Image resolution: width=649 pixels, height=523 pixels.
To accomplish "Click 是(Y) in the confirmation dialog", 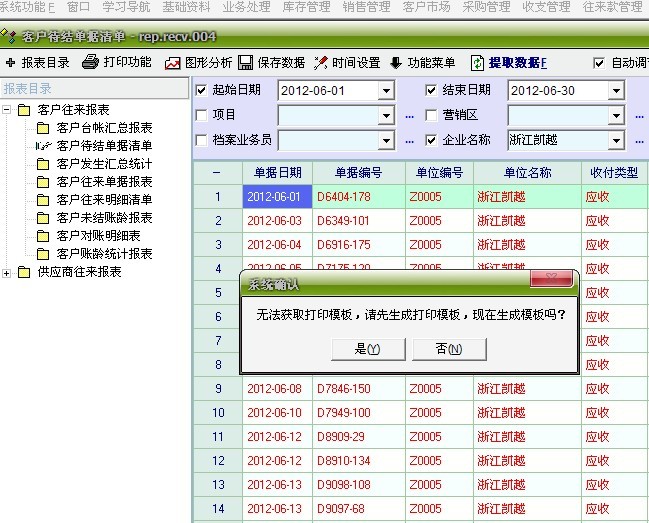I will (367, 349).
